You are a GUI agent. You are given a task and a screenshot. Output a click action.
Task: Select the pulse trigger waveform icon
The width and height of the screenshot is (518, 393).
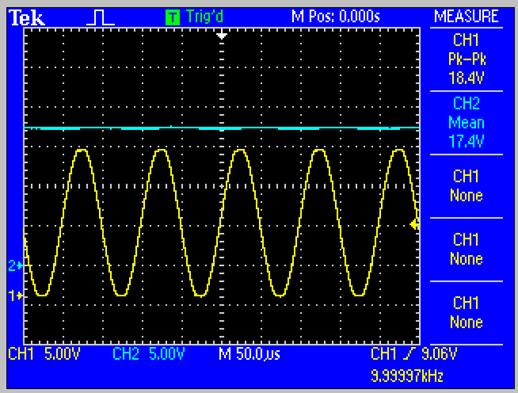100,18
